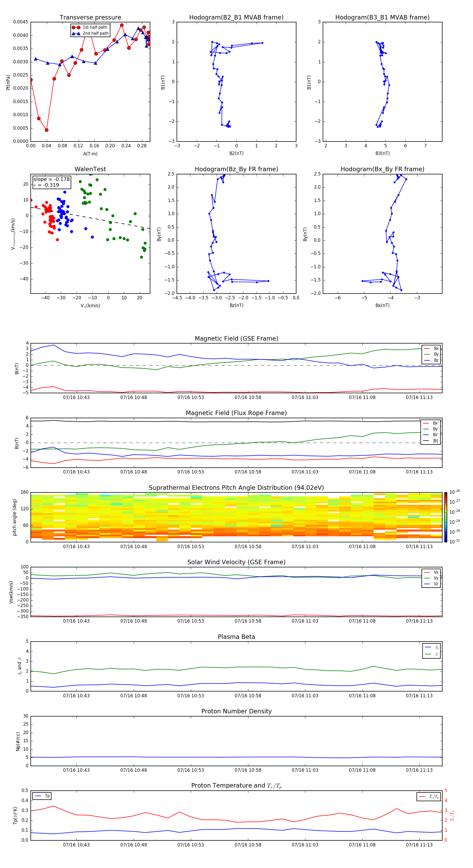This screenshot has width=473, height=868.
Task: Click "07/16 10:43" tick under GSE magnetic field plot
Action: coord(76,397)
